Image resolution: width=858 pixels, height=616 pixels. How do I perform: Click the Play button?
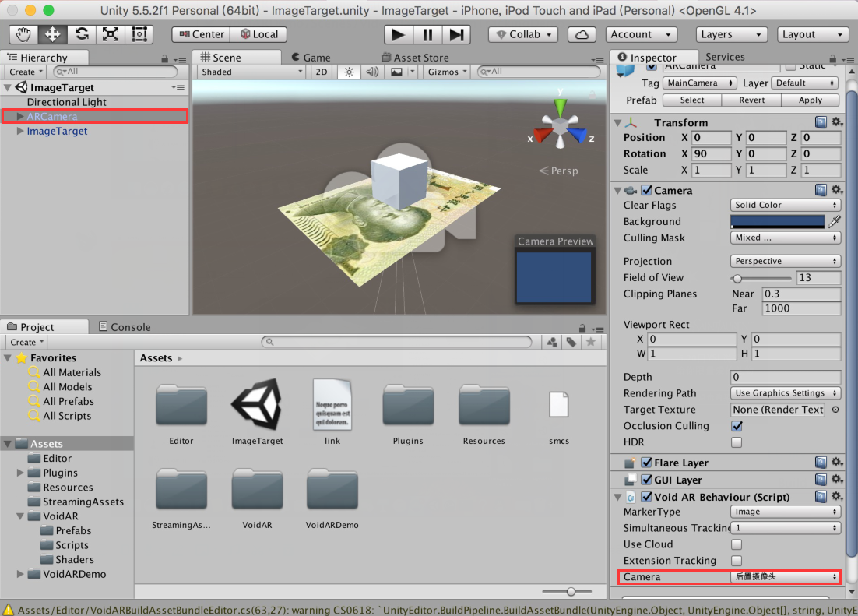(399, 34)
